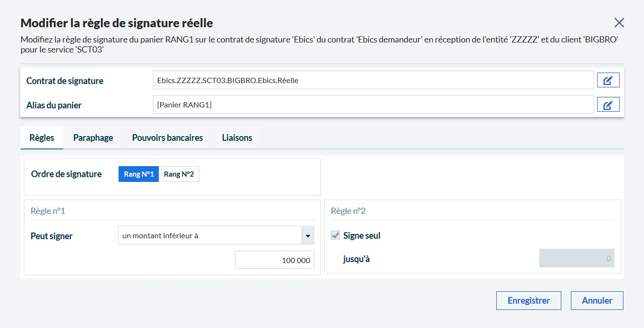Click edit icon beside Alias du panier

pos(608,105)
